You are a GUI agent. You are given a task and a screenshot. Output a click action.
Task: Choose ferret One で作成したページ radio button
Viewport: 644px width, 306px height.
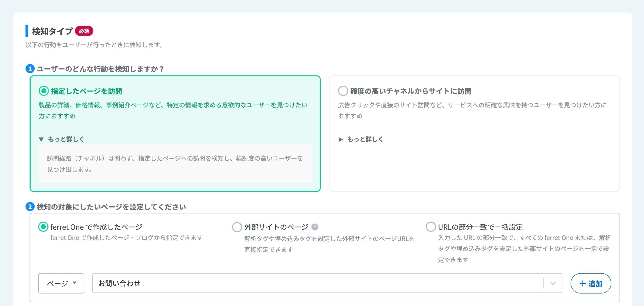[x=43, y=227]
